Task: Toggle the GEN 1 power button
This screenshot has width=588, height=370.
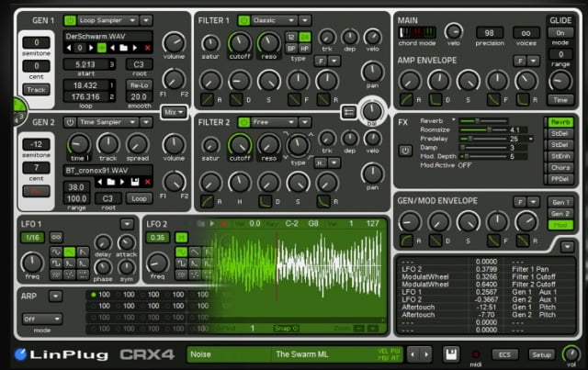Action: 70,19
